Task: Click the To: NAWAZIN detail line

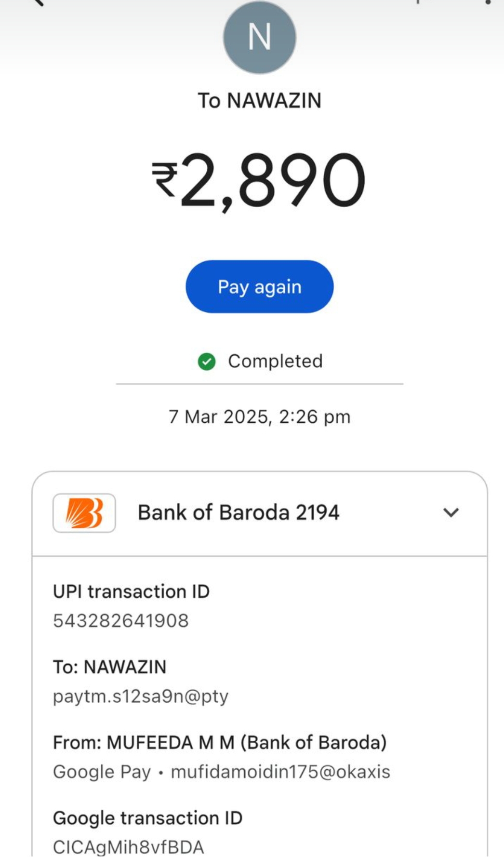Action: pyautogui.click(x=110, y=668)
